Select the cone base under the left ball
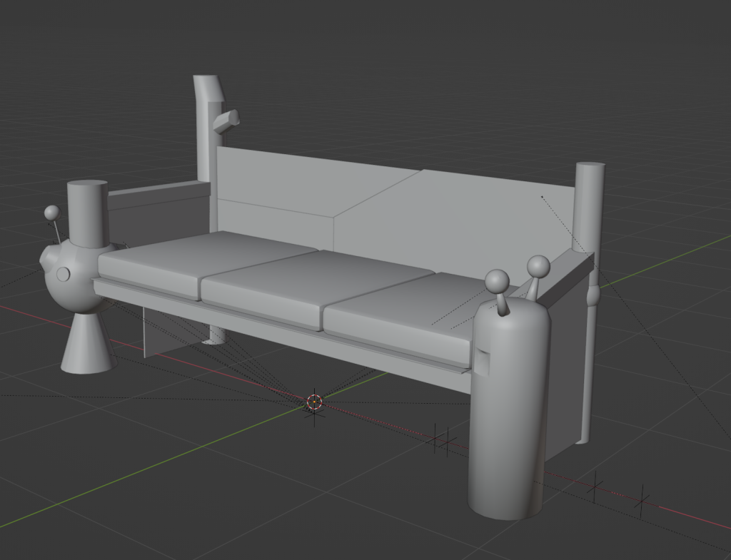The width and height of the screenshot is (731, 560). (x=86, y=346)
